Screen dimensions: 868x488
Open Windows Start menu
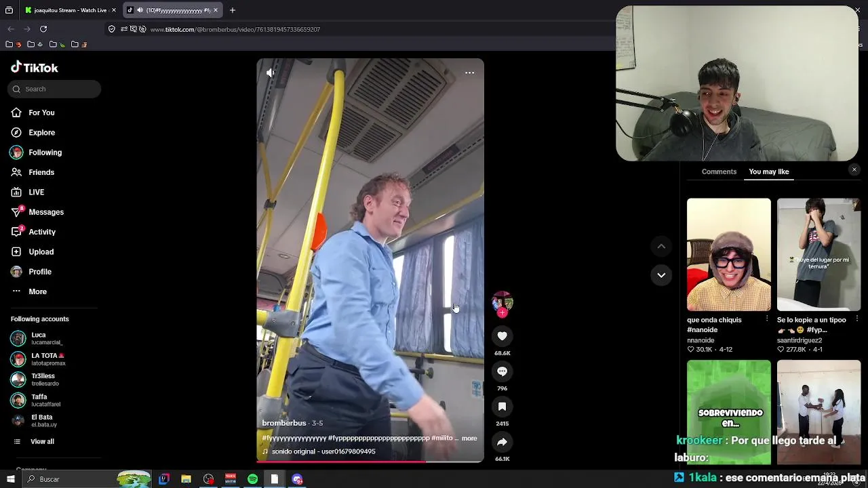pyautogui.click(x=11, y=479)
